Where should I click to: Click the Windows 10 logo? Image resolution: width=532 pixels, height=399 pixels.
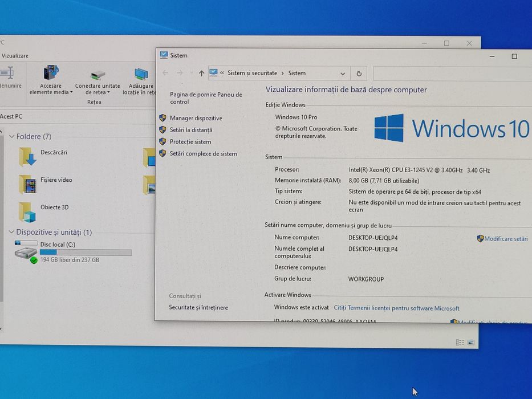coord(452,128)
